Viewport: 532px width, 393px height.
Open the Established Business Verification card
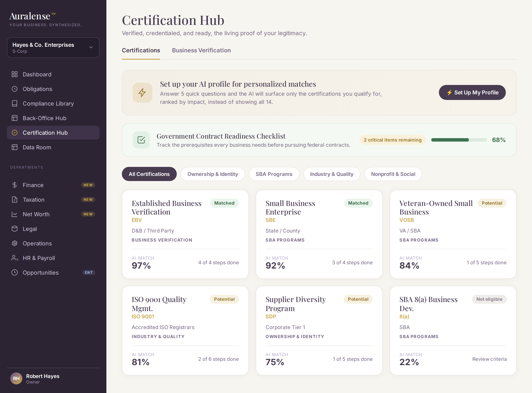pos(185,234)
